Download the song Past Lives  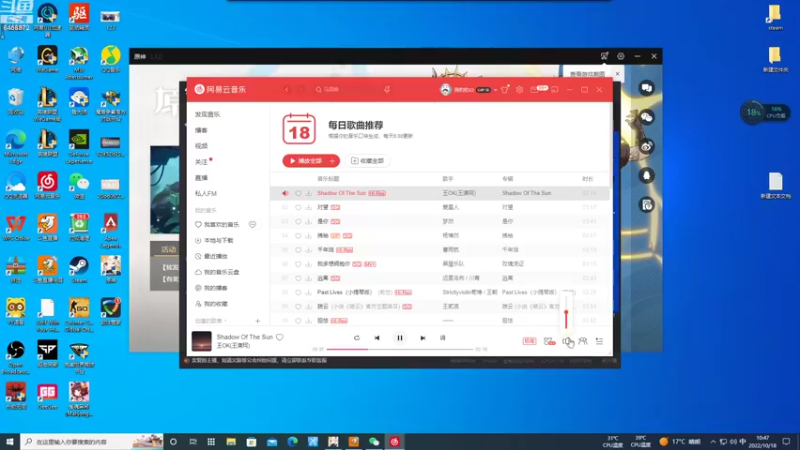point(308,292)
